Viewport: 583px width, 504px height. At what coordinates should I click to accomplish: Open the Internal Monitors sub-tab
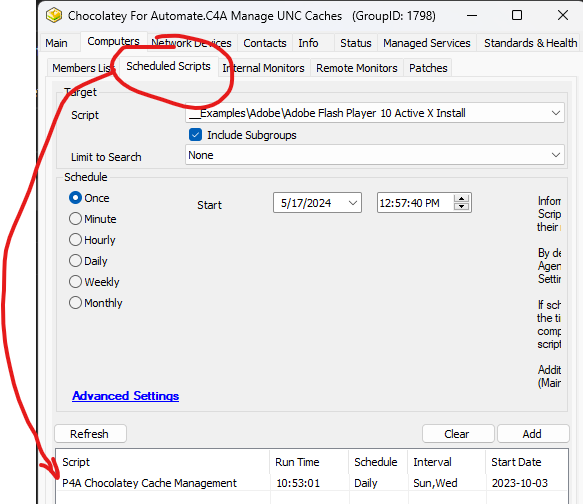coord(263,68)
